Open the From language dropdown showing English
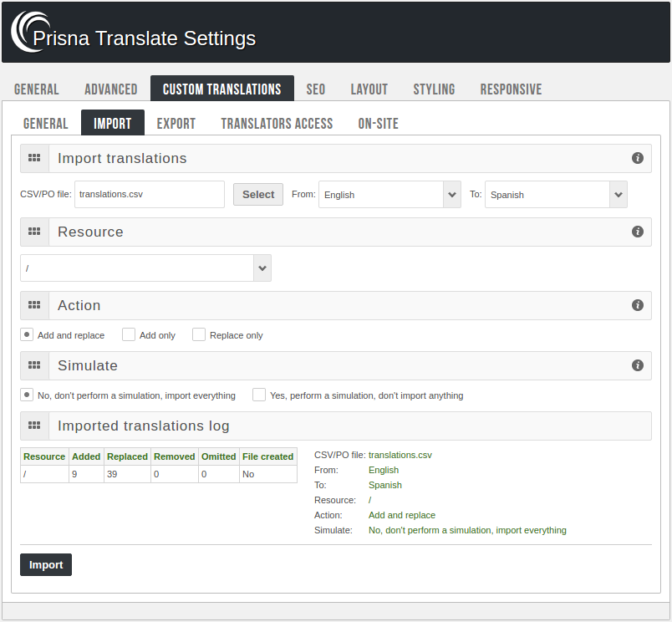The width and height of the screenshot is (672, 622). [389, 195]
